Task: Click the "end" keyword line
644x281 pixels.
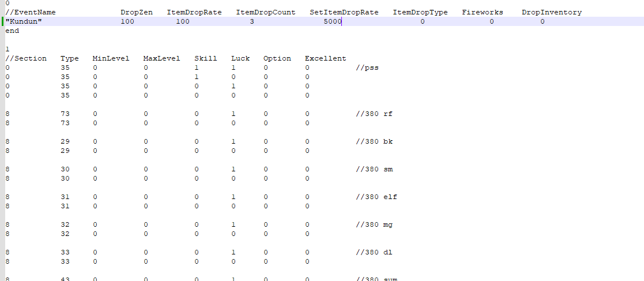Action: pos(12,31)
